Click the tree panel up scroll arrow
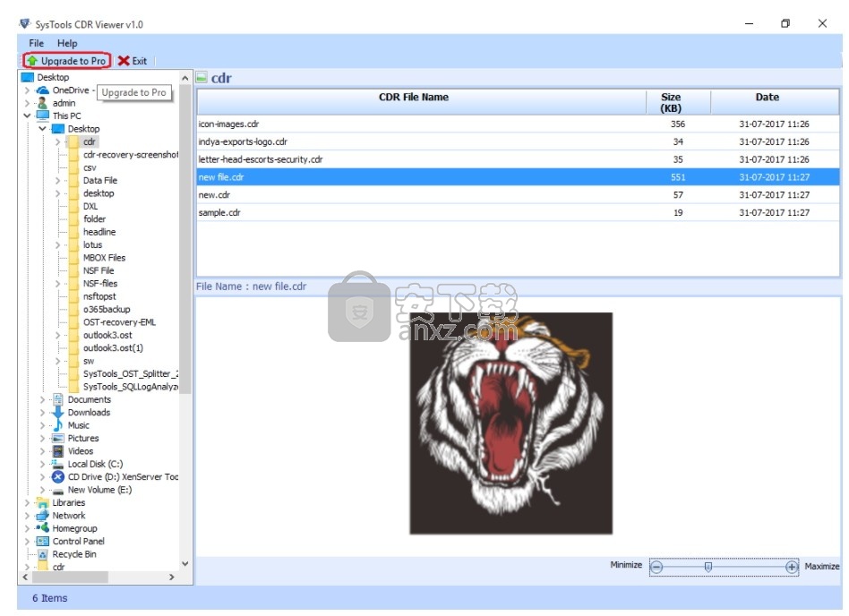Viewport: 849px width, 616px height. [x=185, y=79]
